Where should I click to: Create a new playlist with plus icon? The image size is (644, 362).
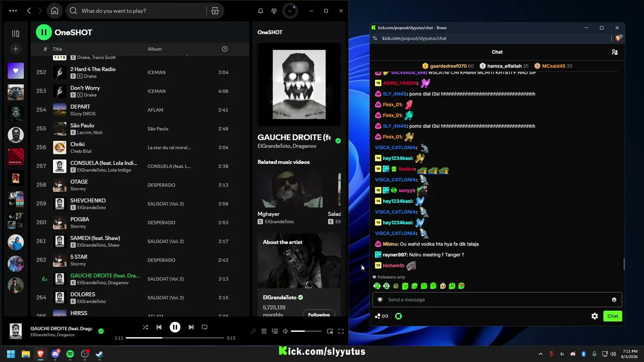click(x=16, y=49)
